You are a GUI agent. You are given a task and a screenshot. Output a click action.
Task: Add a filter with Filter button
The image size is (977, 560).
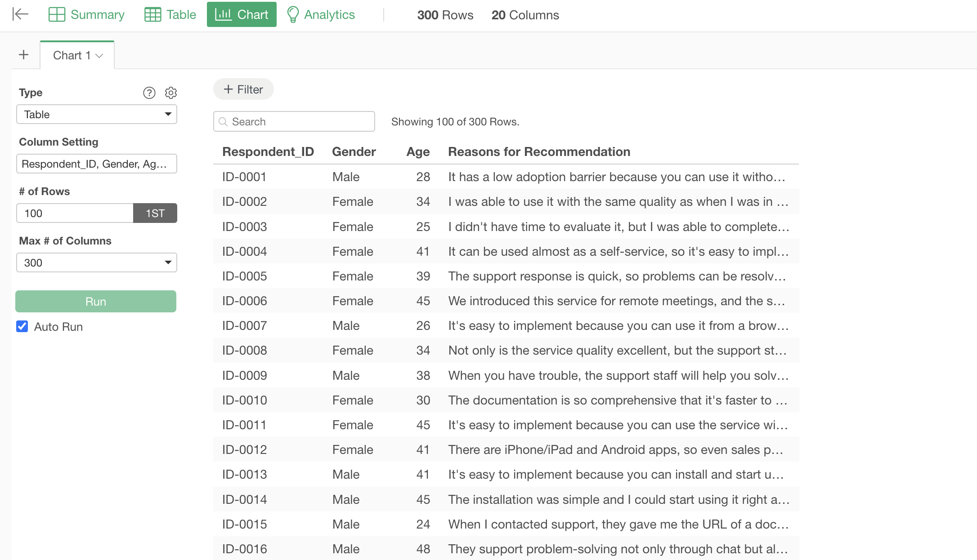click(243, 89)
